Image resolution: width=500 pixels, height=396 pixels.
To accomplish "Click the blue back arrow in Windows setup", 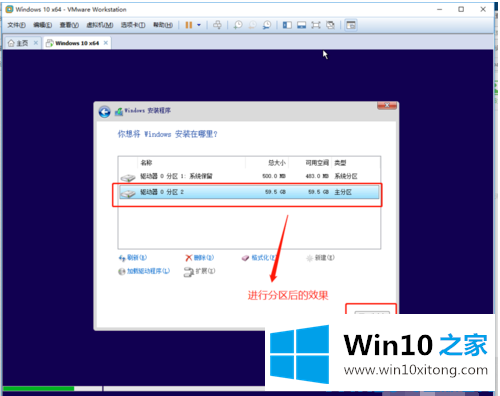I will point(105,112).
